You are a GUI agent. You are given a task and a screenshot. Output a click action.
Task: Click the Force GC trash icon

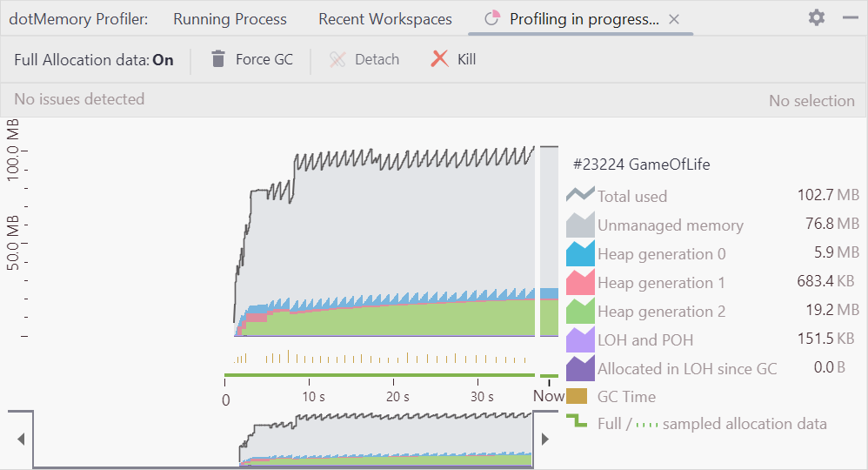pyautogui.click(x=219, y=59)
